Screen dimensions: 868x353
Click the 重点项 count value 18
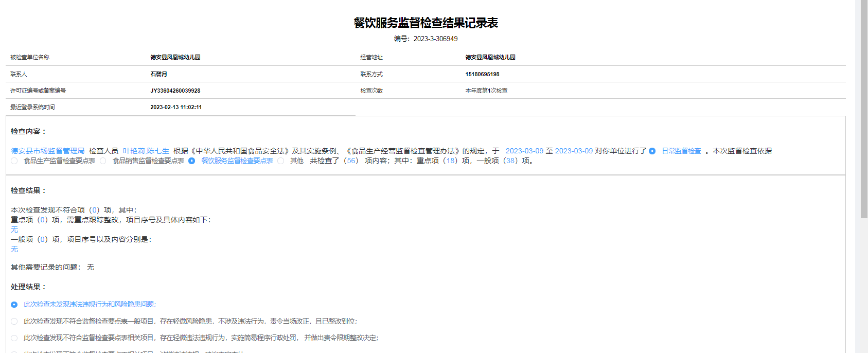451,161
